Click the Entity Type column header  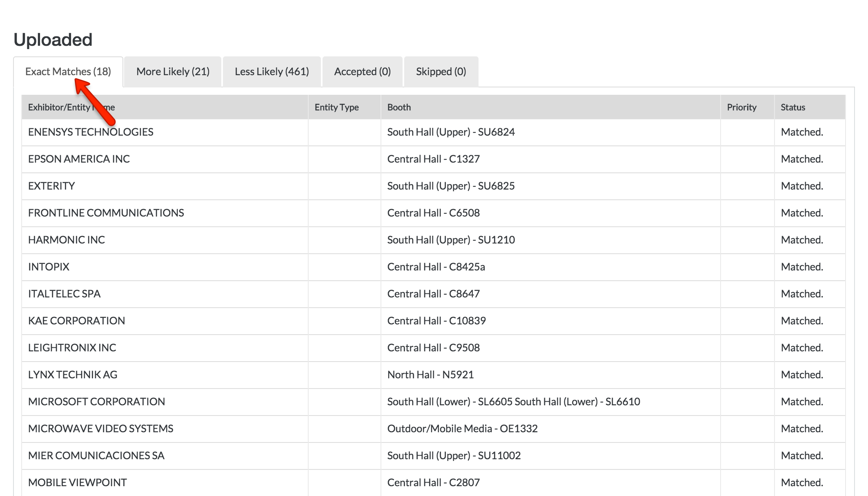[336, 107]
